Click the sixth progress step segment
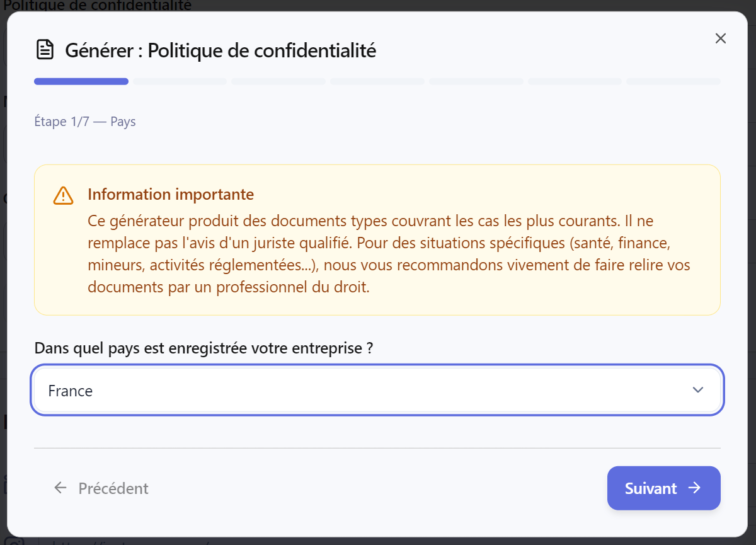 pos(575,81)
